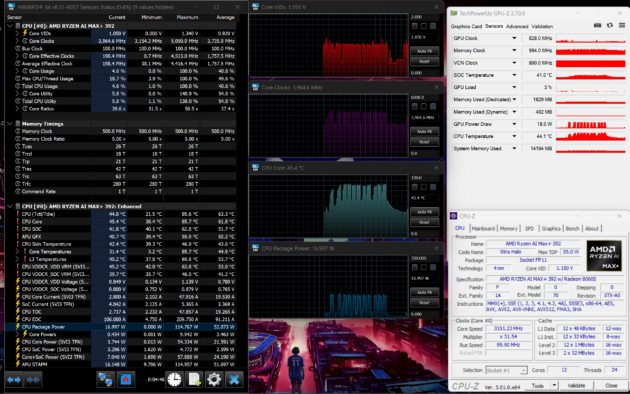Open the CPU-Z Tools dropdown arrow
This screenshot has height=394, width=630.
coord(554,386)
